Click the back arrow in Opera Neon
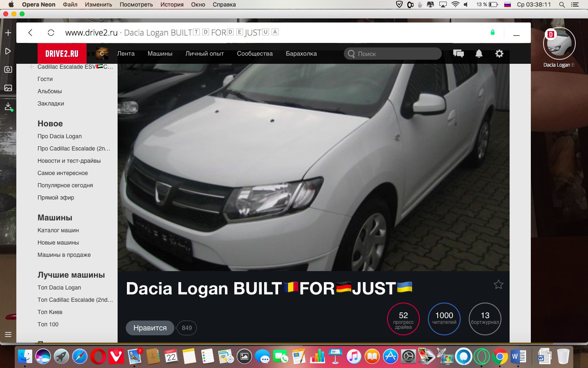Screen dimensions: 588x368 coord(30,33)
